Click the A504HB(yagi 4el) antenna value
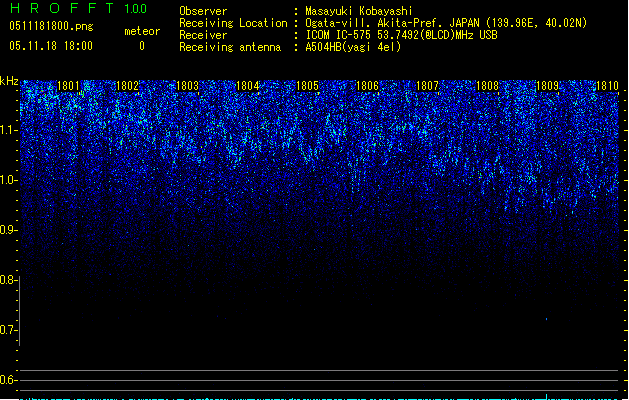Screen dimensions: 629x400 pos(353,47)
